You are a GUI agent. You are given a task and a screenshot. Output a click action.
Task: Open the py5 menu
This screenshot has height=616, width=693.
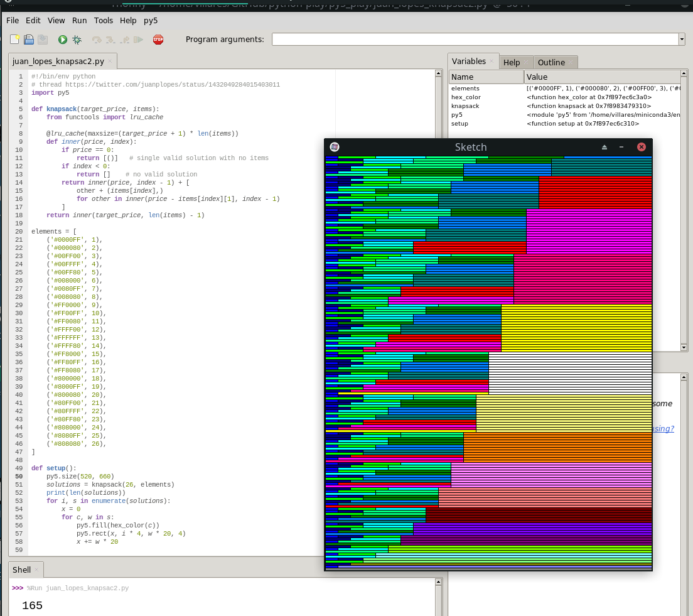[151, 20]
